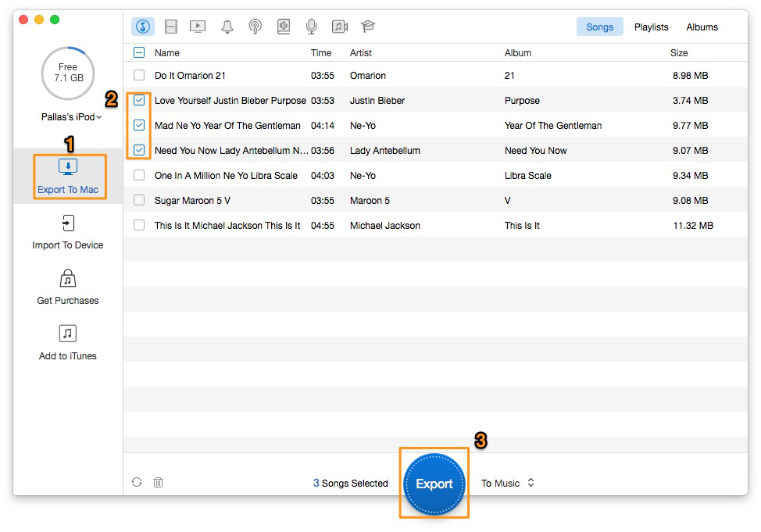The width and height of the screenshot is (761, 532).
Task: Check the Sugar Maroon 5 V checkbox
Action: pos(139,201)
